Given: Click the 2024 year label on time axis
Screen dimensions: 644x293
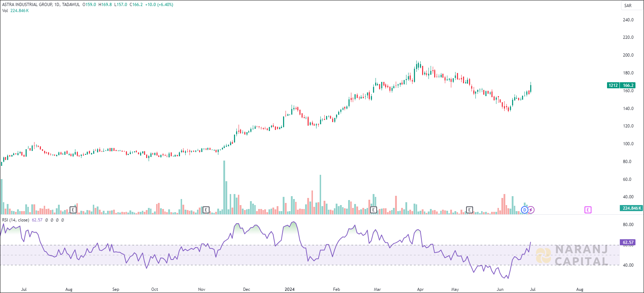Looking at the screenshot, I should click(x=289, y=289).
